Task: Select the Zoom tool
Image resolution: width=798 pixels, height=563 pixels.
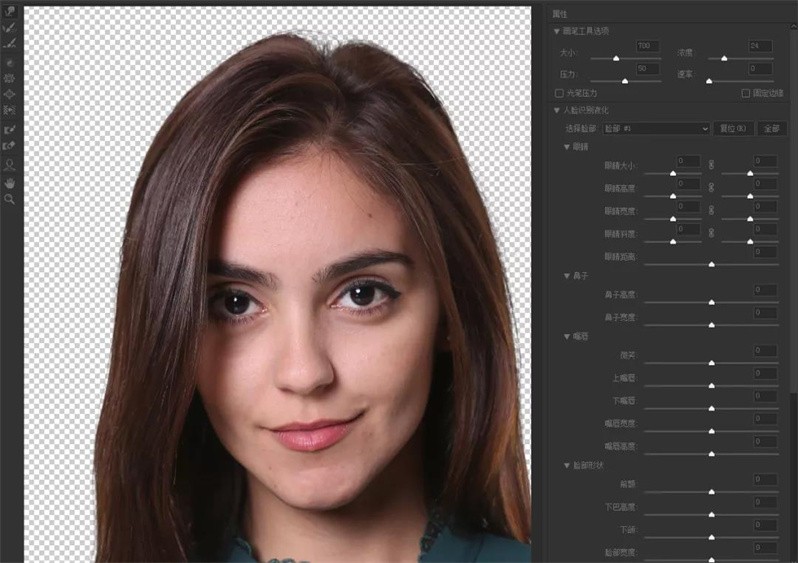Action: 9,199
